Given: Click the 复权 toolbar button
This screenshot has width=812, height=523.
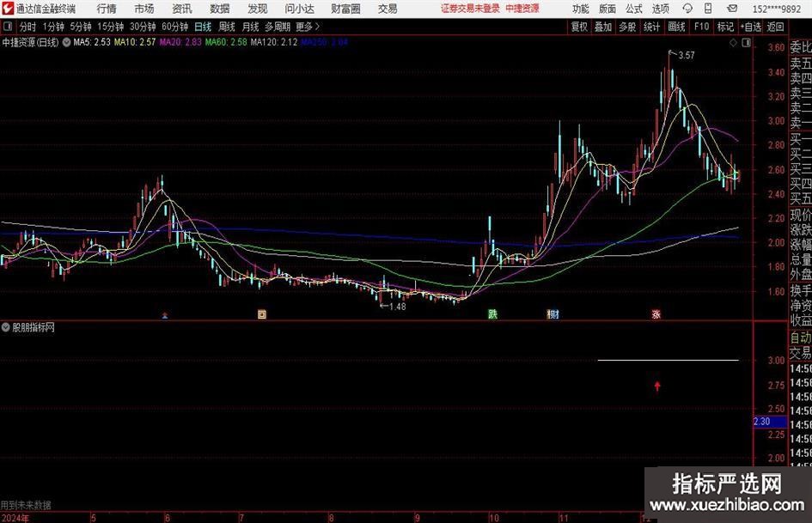Looking at the screenshot, I should pos(579,27).
